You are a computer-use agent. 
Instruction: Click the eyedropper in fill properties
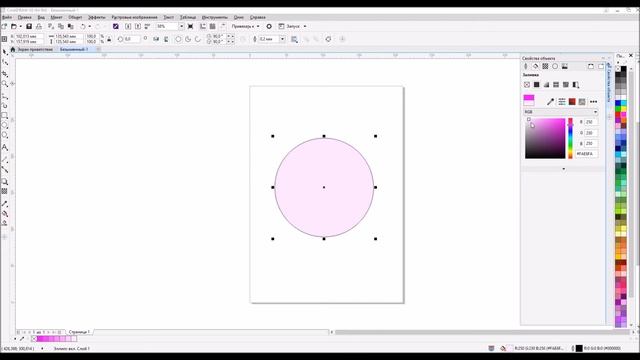coord(550,101)
